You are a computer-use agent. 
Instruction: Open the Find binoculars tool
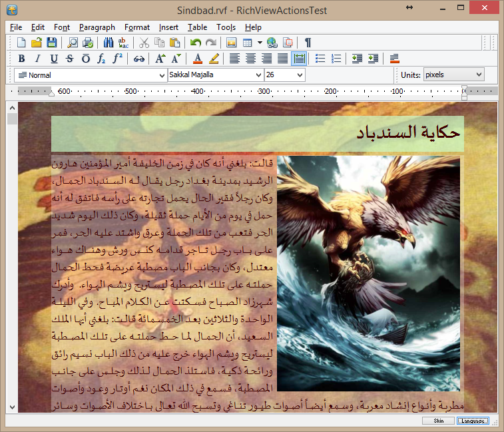[109, 43]
